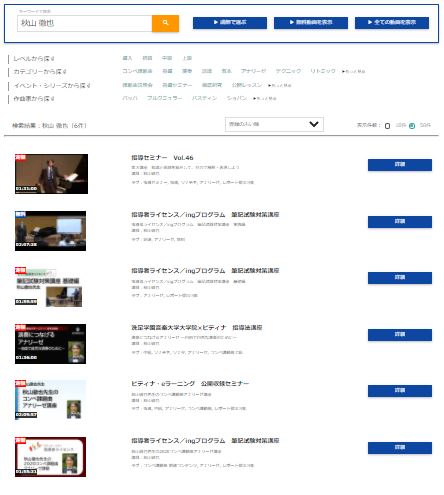Click the play arrow on 全ての動画を表示
This screenshot has width=444, height=495.
[x=370, y=22]
